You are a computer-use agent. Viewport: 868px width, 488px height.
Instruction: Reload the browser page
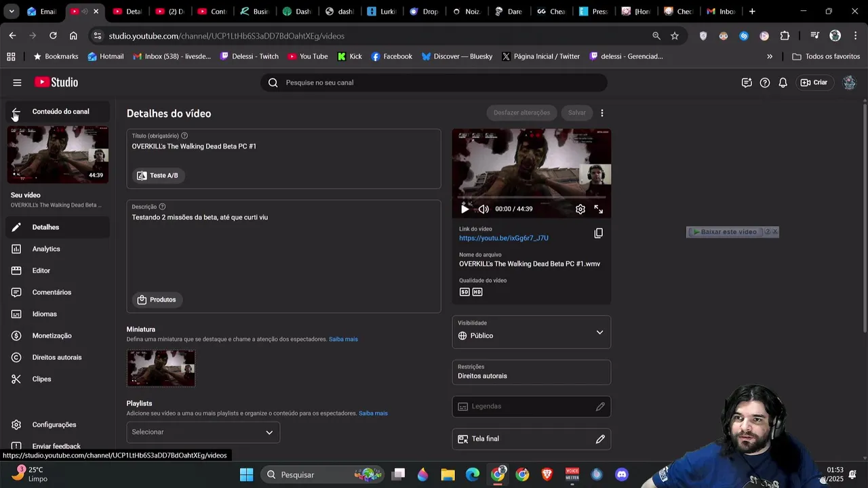pyautogui.click(x=53, y=36)
